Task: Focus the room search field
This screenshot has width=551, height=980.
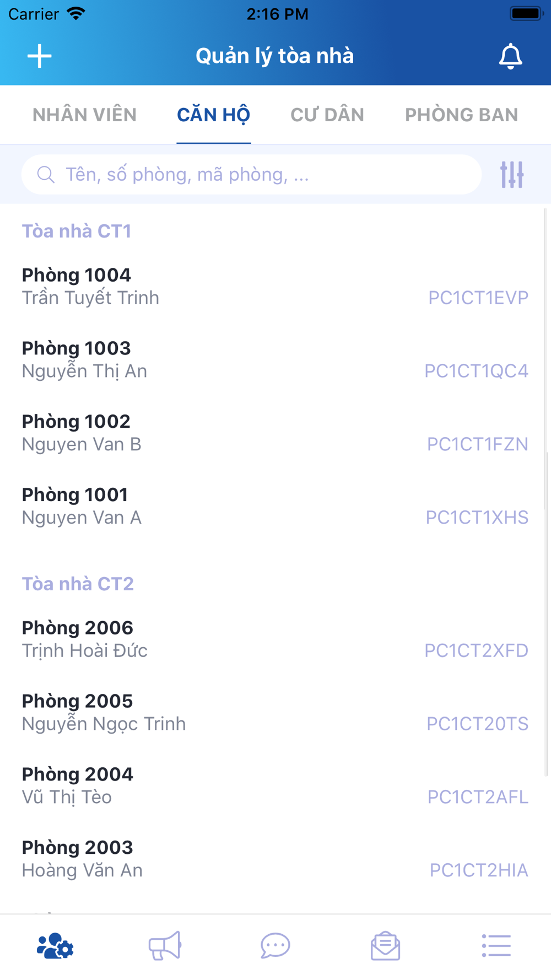Action: (x=251, y=175)
